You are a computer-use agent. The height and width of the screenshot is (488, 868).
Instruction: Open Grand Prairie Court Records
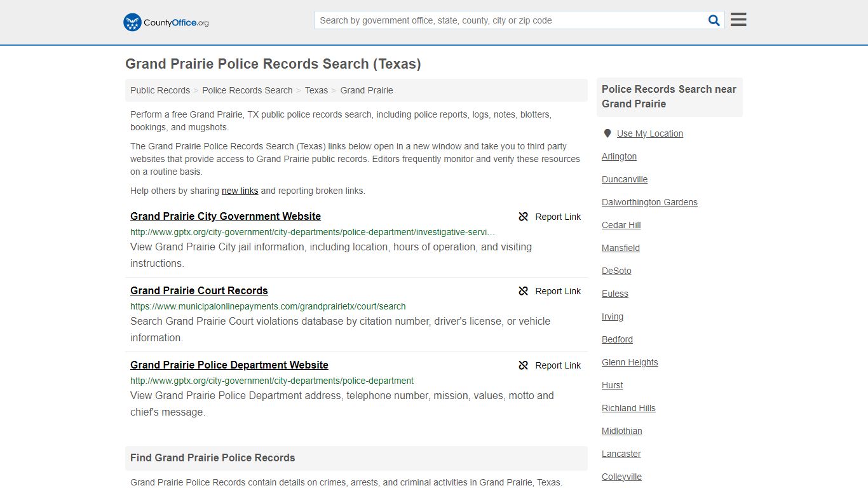[199, 291]
